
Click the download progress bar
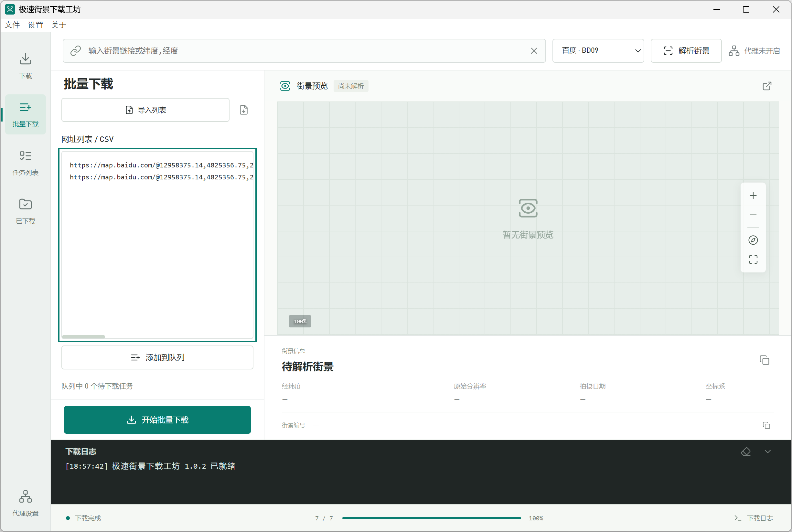[431, 518]
